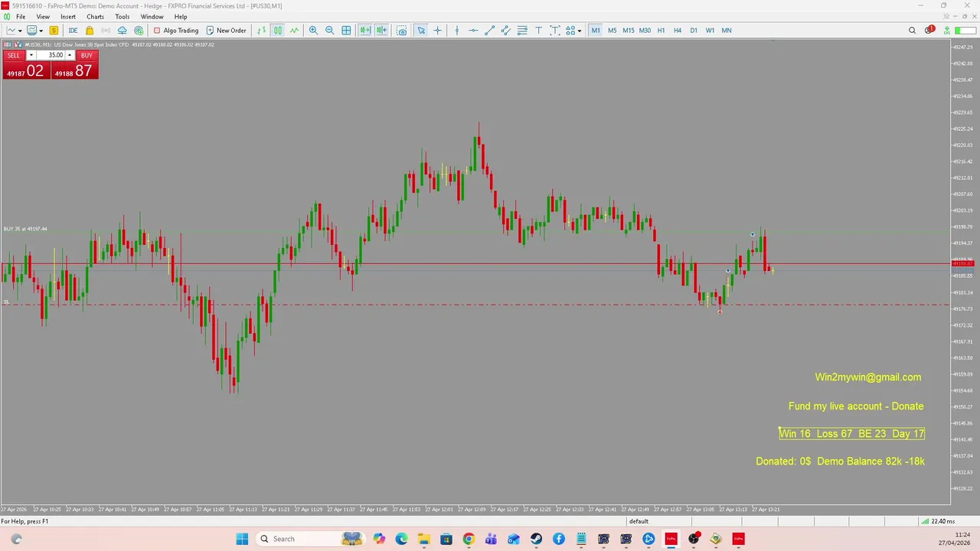Screen dimensions: 980x551
Task: Select the trendline drawing tool
Action: click(x=489, y=31)
